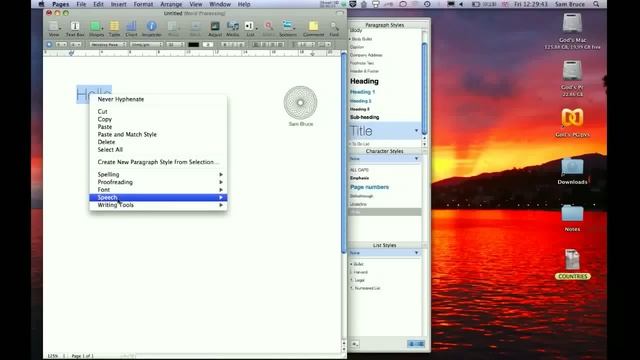Select the circular spiral image in document

pyautogui.click(x=300, y=103)
